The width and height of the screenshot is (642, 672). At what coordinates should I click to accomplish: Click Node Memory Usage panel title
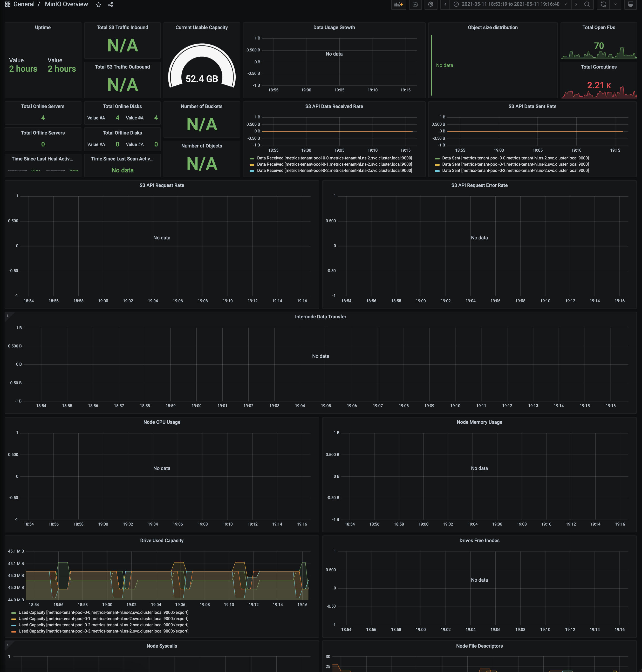(479, 422)
